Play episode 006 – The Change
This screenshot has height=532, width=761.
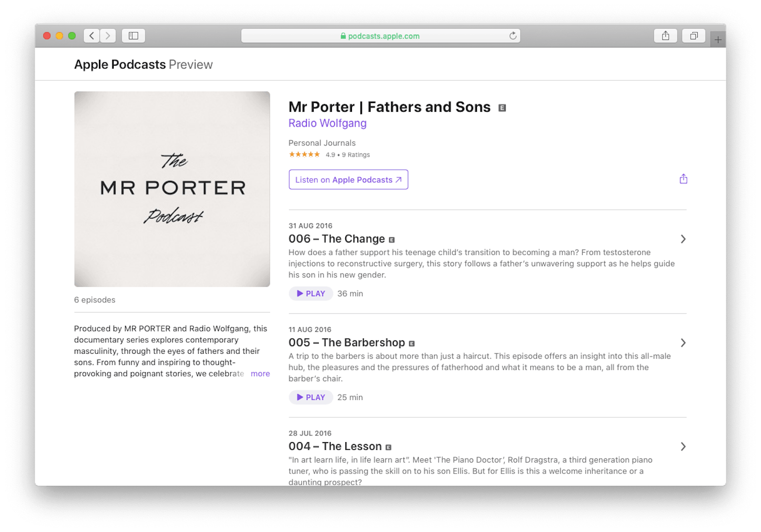pos(311,294)
